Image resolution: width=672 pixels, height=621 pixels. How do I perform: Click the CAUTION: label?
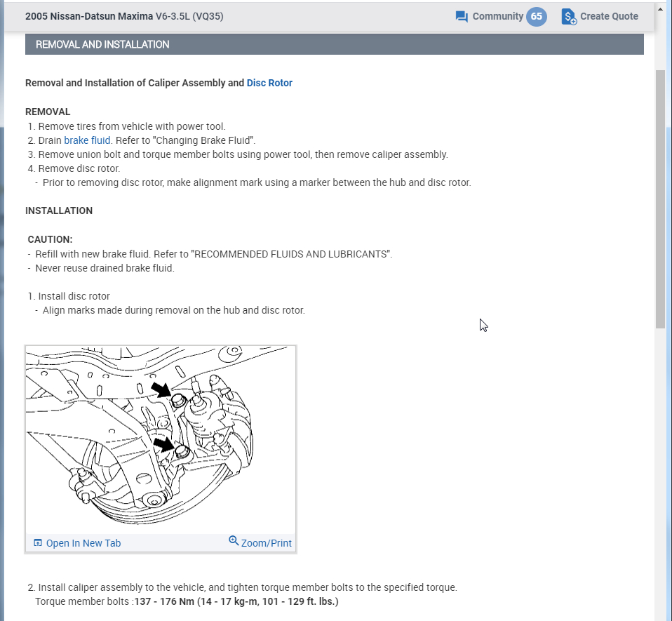coord(50,239)
